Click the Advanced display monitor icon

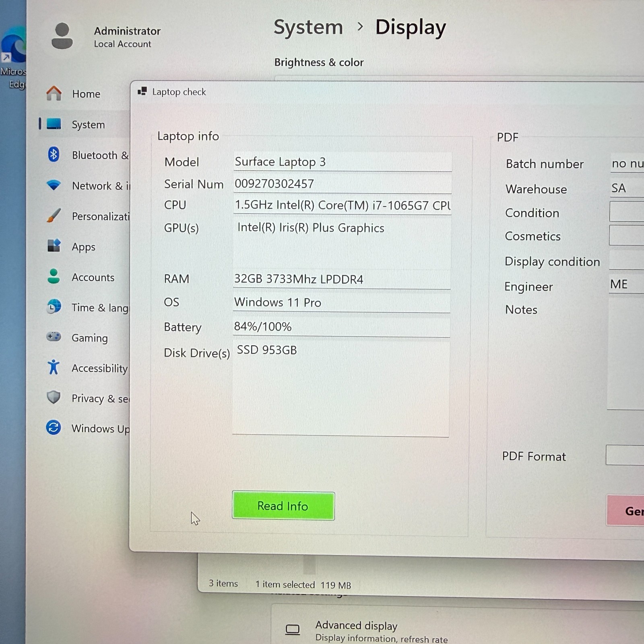pos(293,630)
